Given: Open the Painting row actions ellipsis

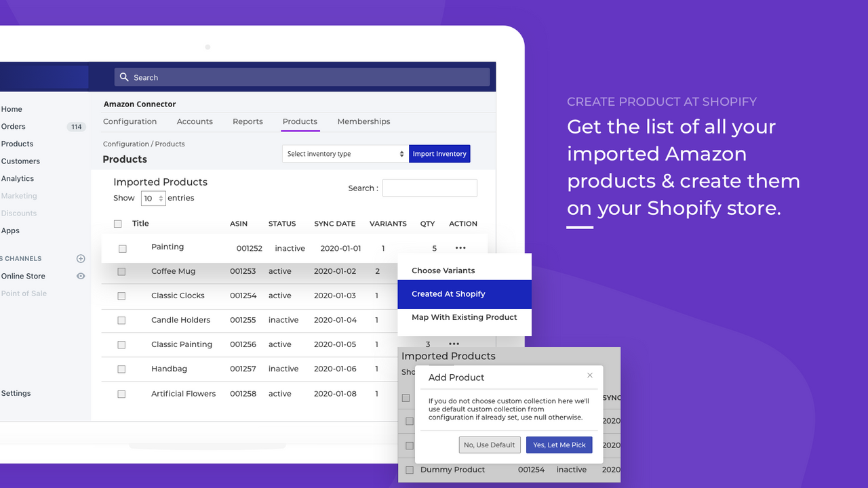Looking at the screenshot, I should (460, 248).
